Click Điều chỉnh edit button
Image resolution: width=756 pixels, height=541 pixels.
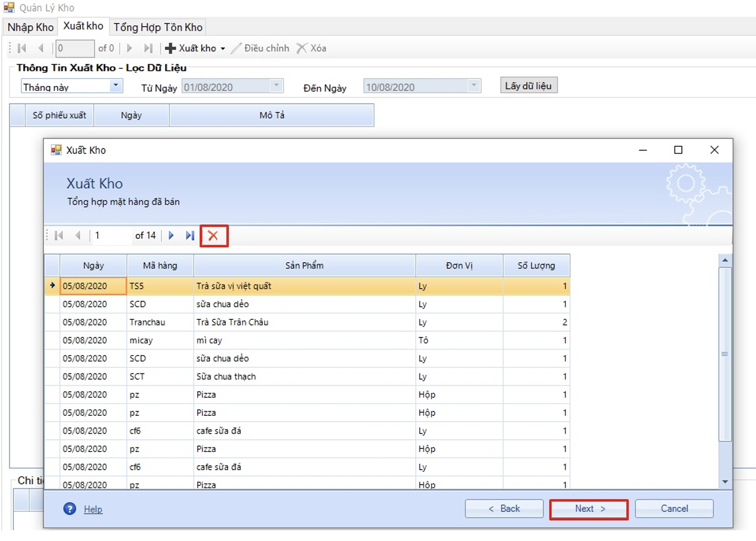coord(260,48)
